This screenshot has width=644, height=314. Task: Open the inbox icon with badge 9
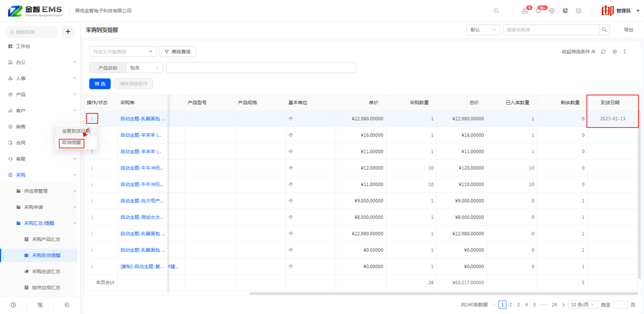[x=525, y=11]
